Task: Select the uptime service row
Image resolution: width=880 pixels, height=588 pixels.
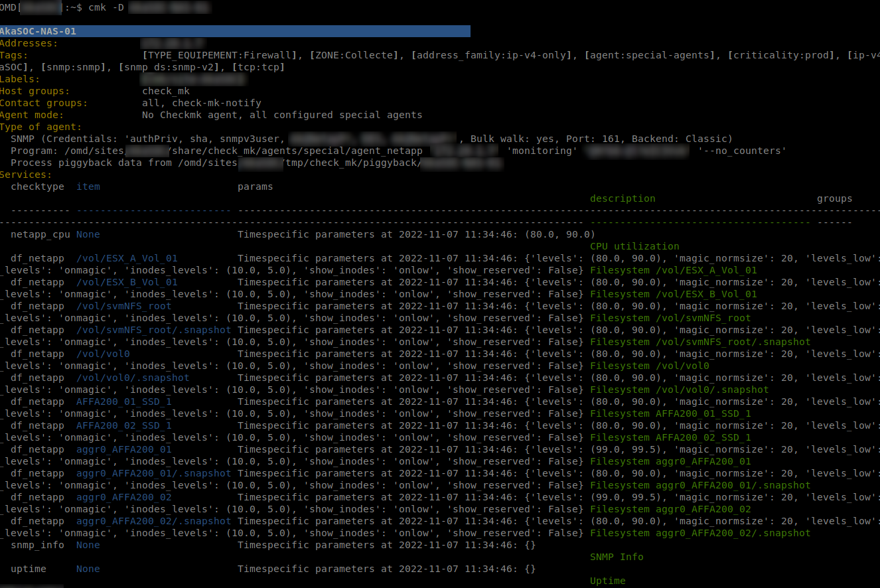Action: click(28, 569)
